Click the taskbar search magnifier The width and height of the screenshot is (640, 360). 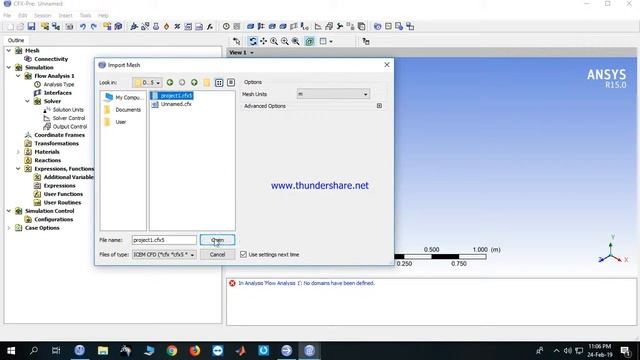coord(34,351)
